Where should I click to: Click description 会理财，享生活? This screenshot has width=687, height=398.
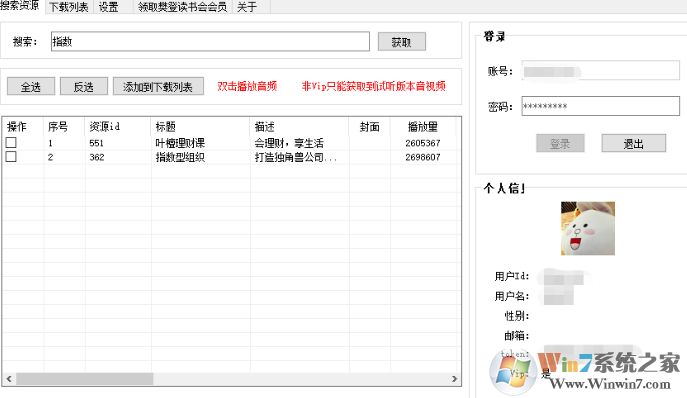[x=289, y=143]
